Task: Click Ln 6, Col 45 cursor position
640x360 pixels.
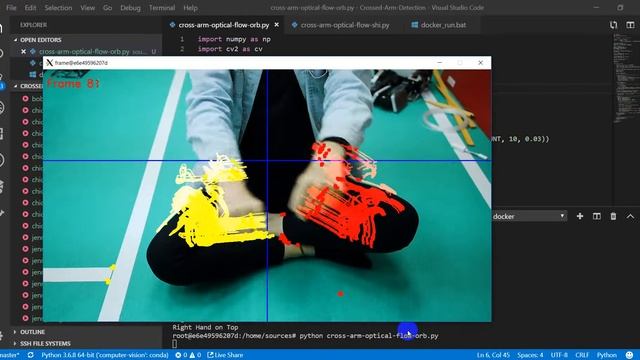Action: 493,355
